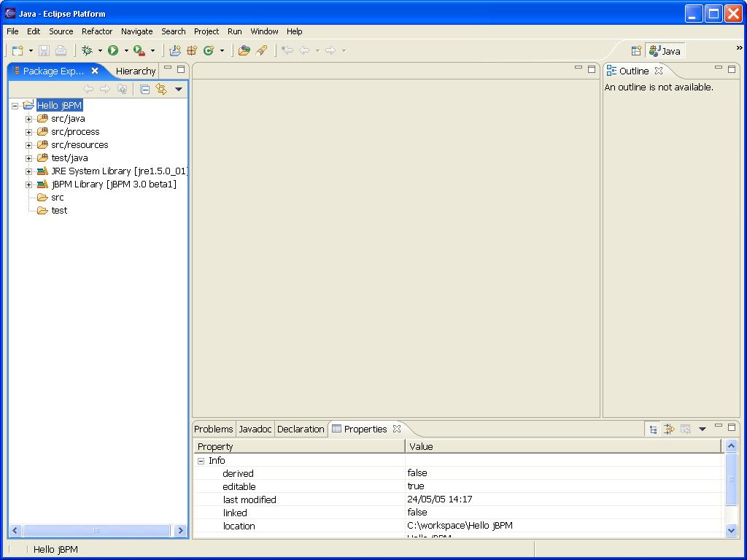
Task: Toggle Link with Editor in Package Explorer
Action: 161,90
